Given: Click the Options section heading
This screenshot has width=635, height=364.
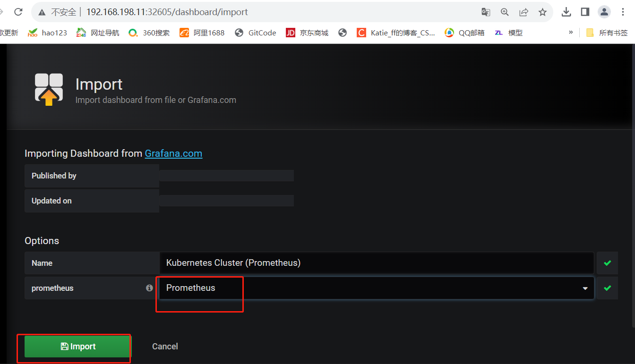Looking at the screenshot, I should [42, 241].
